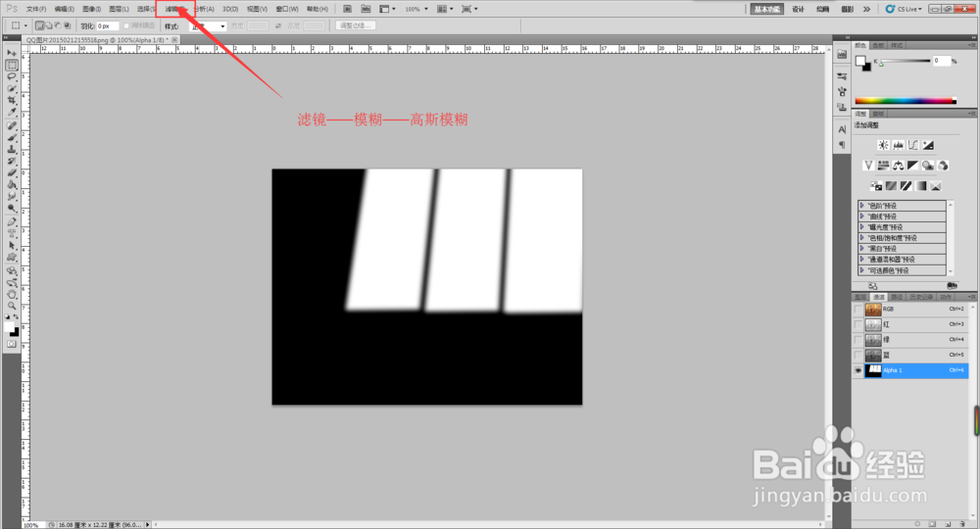The height and width of the screenshot is (529, 980).
Task: Switch to the 设计 workspace
Action: (798, 9)
